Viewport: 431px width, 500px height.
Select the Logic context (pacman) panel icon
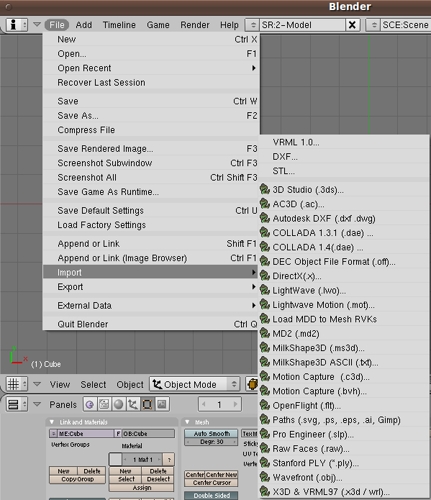pyautogui.click(x=89, y=405)
